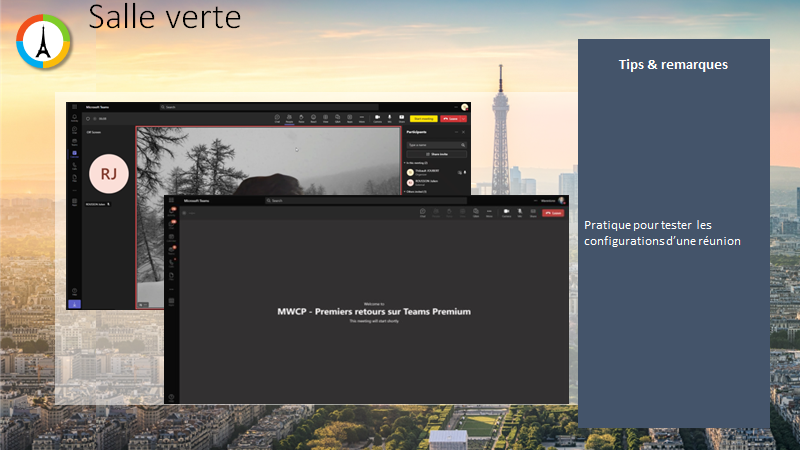The height and width of the screenshot is (450, 800).
Task: Select ROUSSON Julien in participants list
Action: pos(436,182)
